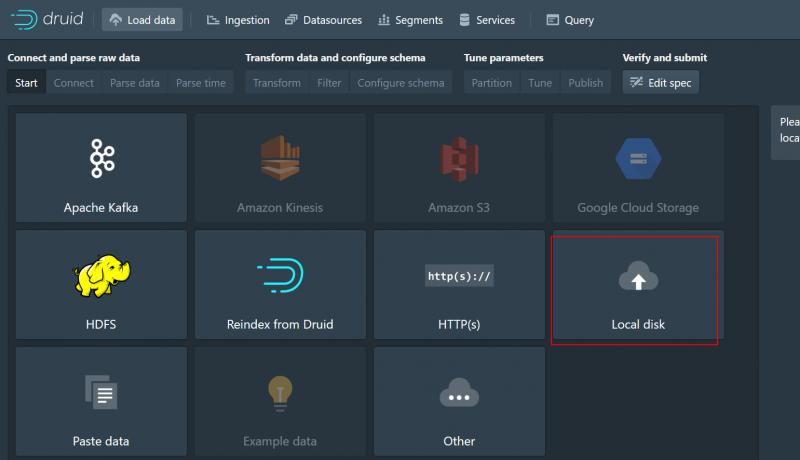
Task: Open the Ingestion view
Action: tap(238, 20)
